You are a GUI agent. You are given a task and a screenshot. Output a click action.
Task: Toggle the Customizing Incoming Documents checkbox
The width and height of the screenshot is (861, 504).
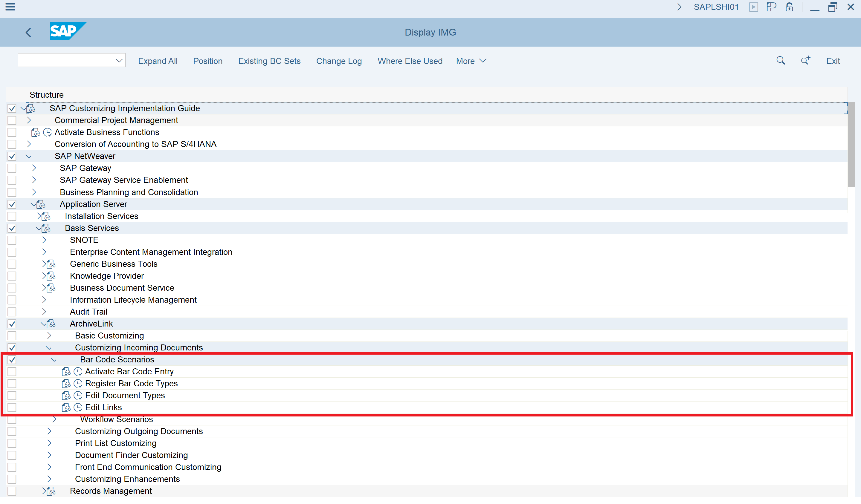click(x=13, y=347)
